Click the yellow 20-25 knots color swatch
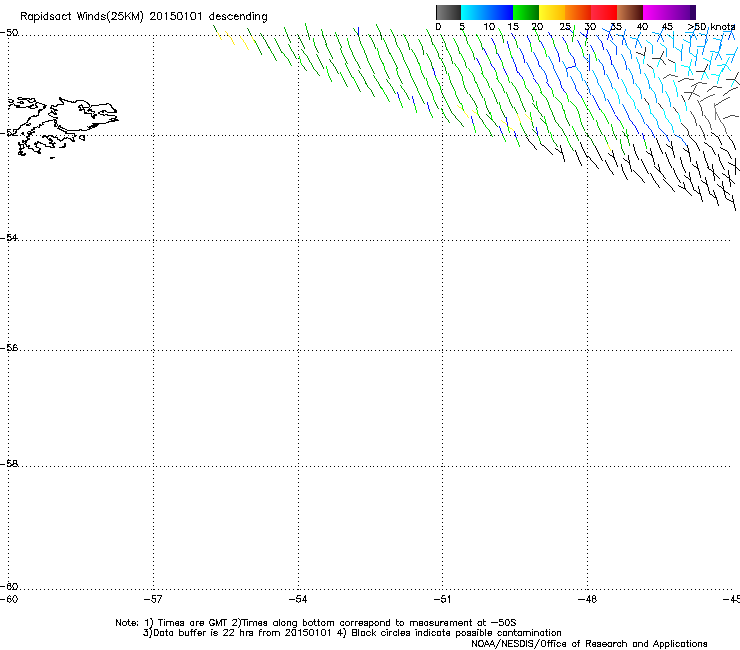Viewport: 740px width, 650px height. tap(552, 12)
